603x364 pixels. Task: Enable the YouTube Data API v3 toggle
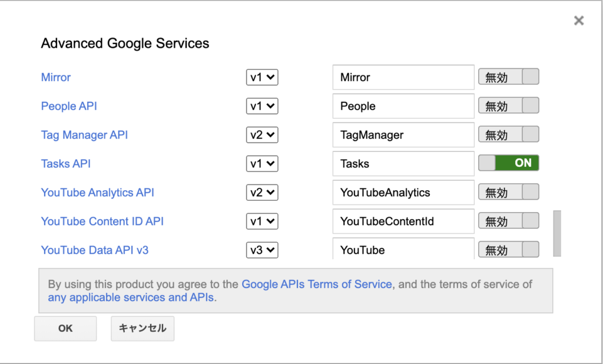click(x=508, y=250)
